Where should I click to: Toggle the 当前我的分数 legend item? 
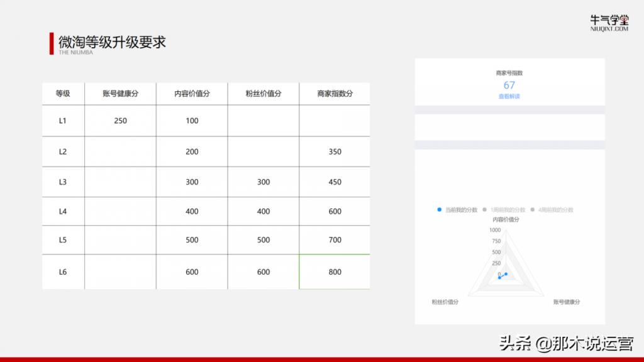point(457,210)
